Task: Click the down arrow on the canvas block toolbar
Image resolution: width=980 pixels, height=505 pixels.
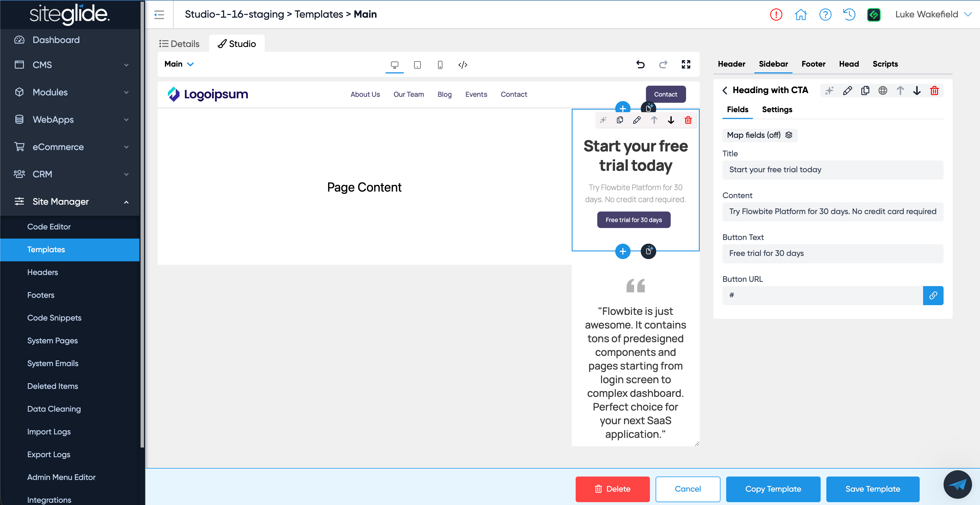Action: (671, 120)
